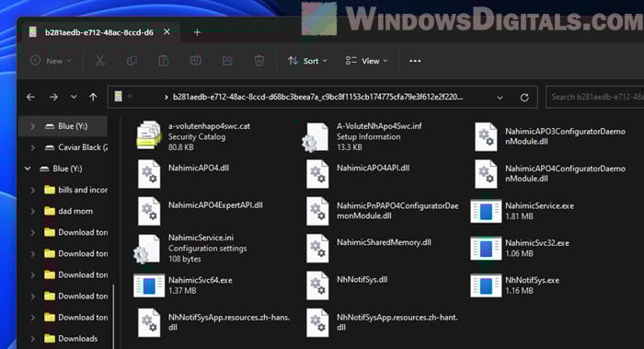Expand the first Blue (Y:) drive node
The width and height of the screenshot is (644, 349).
(32, 126)
